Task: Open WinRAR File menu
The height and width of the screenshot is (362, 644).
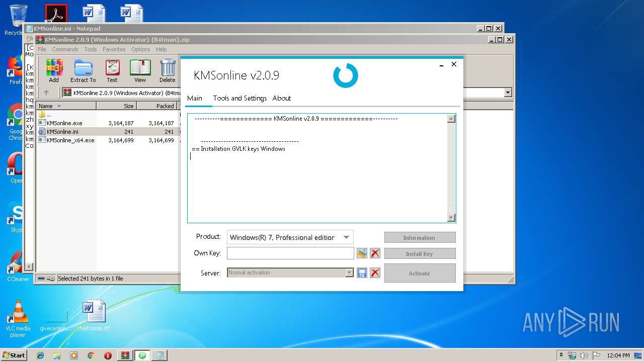Action: [42, 49]
